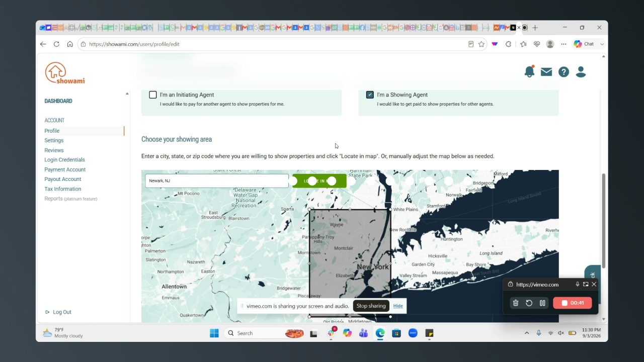644x362 pixels.
Task: Restart the Vimeo recording
Action: coord(529,303)
